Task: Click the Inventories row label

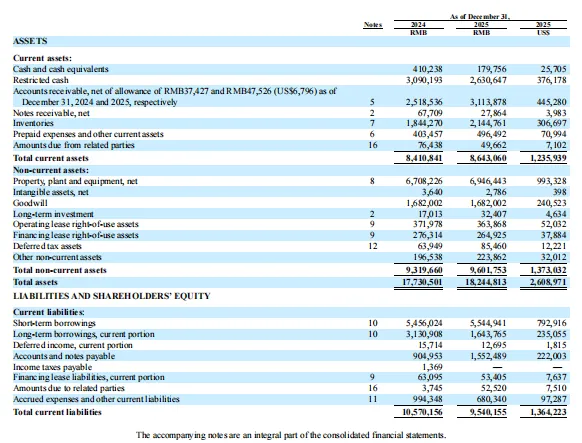Action: (x=33, y=123)
